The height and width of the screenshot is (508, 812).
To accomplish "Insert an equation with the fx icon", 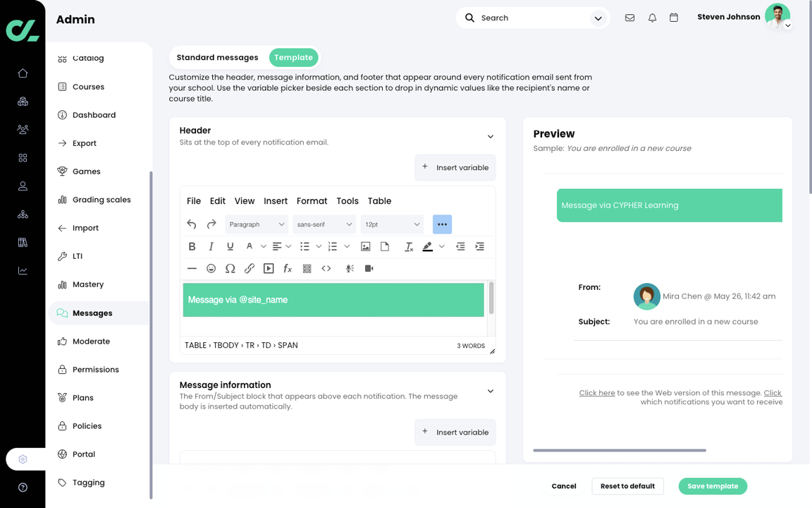I will (x=288, y=269).
